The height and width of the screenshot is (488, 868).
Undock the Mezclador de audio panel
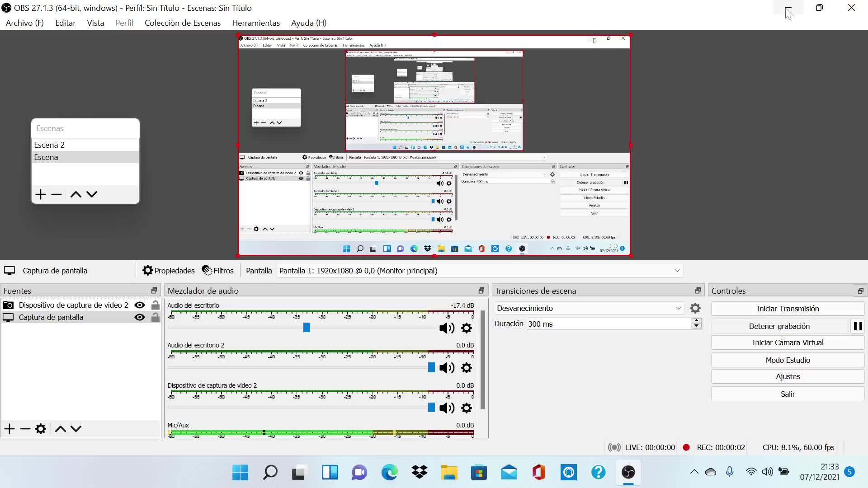481,291
